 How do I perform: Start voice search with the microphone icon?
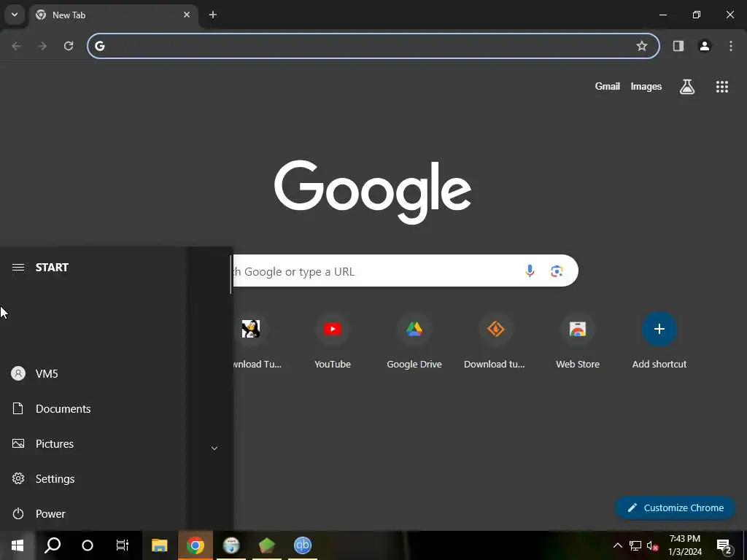point(530,271)
